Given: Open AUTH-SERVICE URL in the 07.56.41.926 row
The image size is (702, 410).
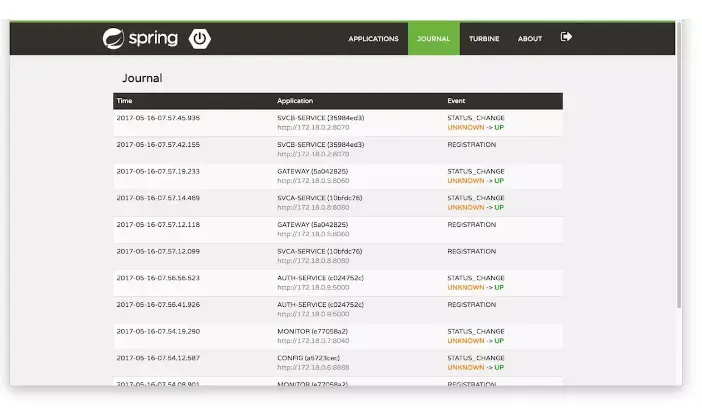Looking at the screenshot, I should 313,314.
